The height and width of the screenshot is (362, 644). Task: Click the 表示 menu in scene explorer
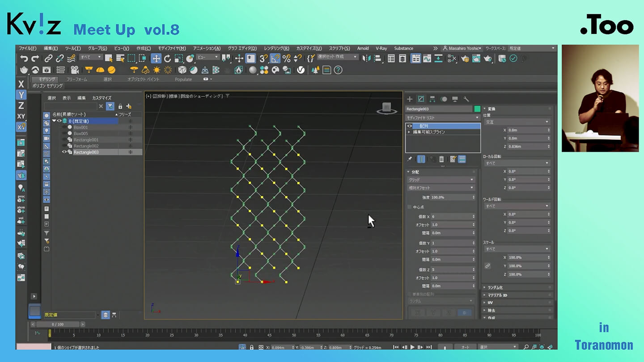66,98
